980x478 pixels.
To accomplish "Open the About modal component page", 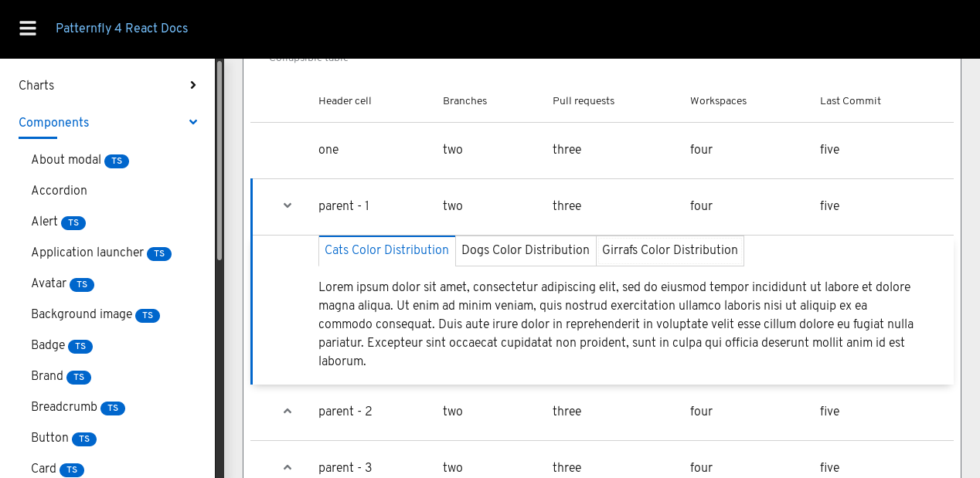I will [x=67, y=160].
